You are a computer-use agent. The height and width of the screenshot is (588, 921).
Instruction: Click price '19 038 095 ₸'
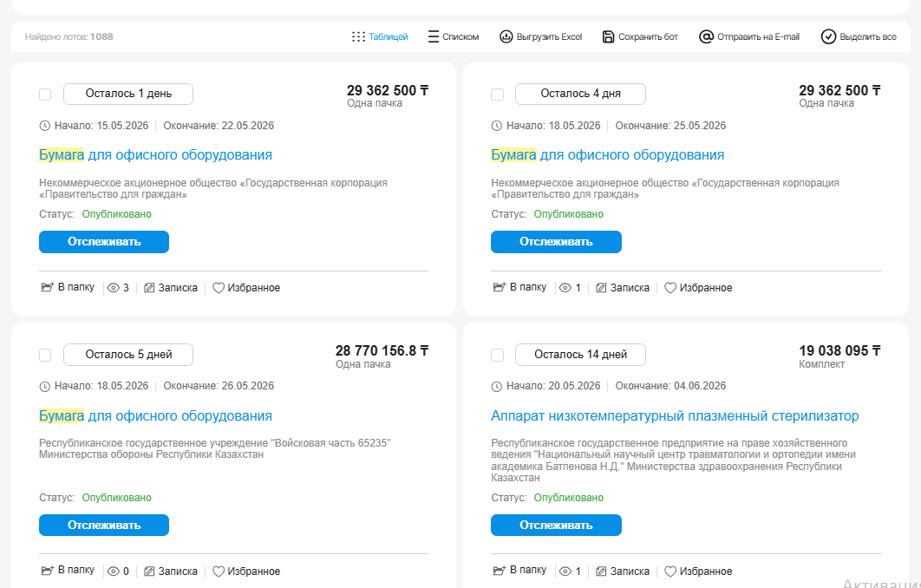point(839,350)
